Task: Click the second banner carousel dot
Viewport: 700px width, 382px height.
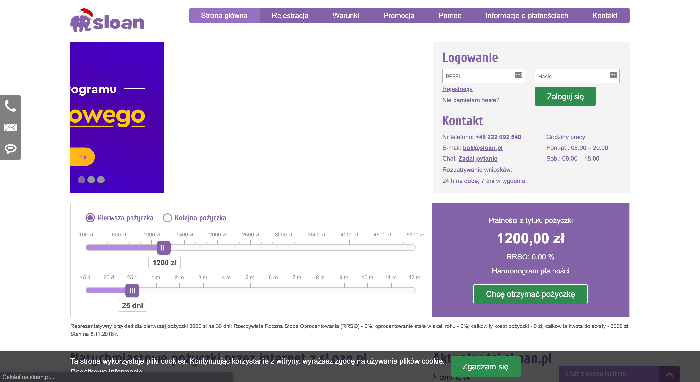Action: [91, 179]
